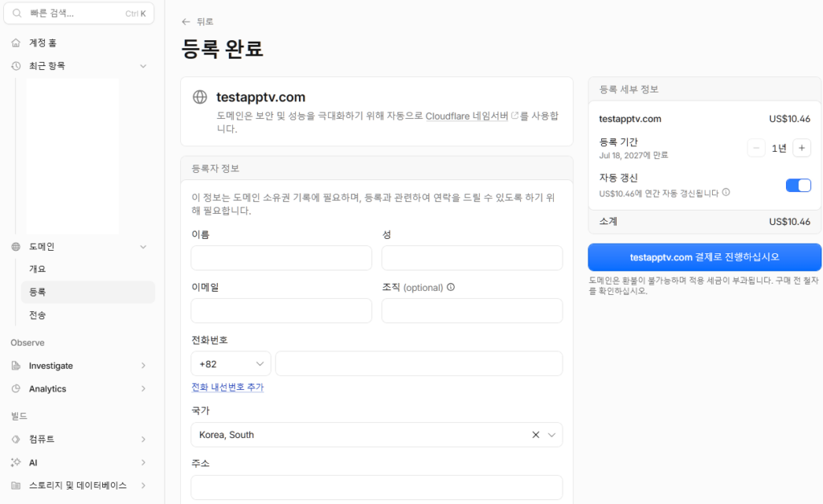Clear the Korea, South country selection
Viewport: 823px width, 504px height.
535,435
